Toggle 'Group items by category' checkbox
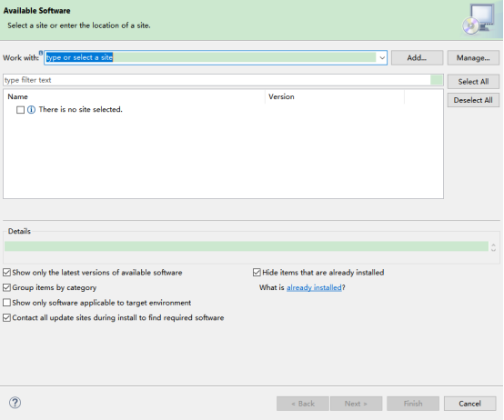The width and height of the screenshot is (504, 420). click(6, 287)
